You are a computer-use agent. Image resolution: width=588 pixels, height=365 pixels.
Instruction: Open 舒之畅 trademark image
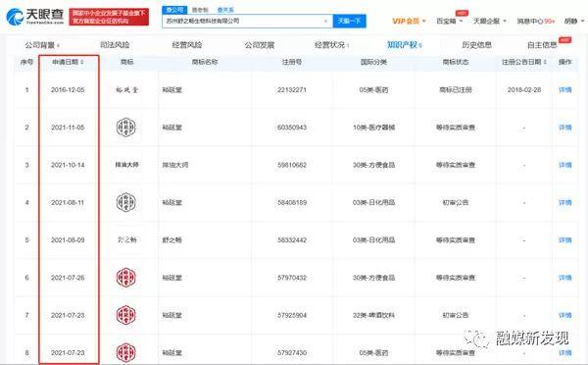click(x=126, y=239)
